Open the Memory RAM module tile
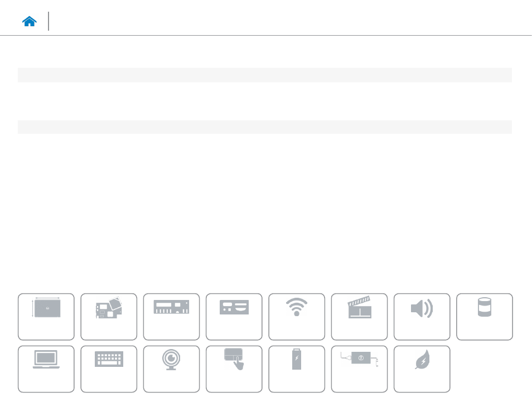Viewport: 532px width, 402px height. (x=171, y=317)
